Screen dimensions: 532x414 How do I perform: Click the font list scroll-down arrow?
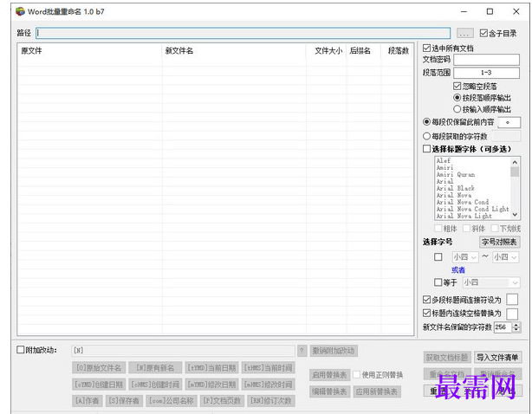[515, 215]
